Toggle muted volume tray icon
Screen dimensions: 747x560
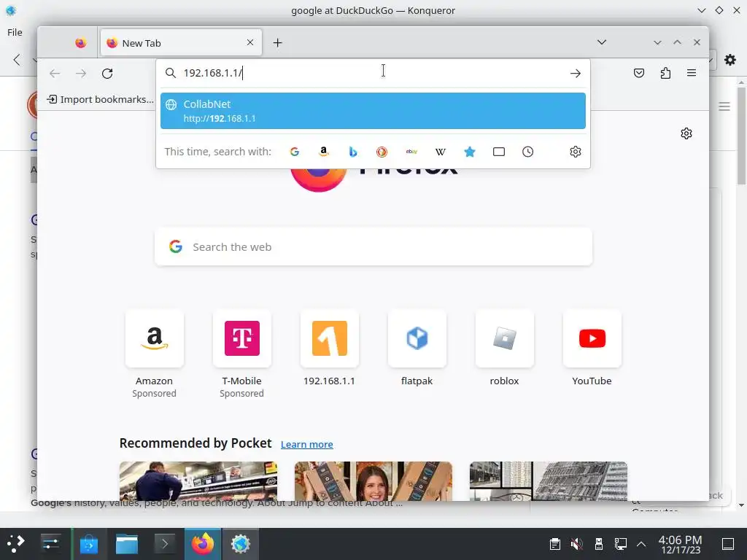pyautogui.click(x=576, y=544)
